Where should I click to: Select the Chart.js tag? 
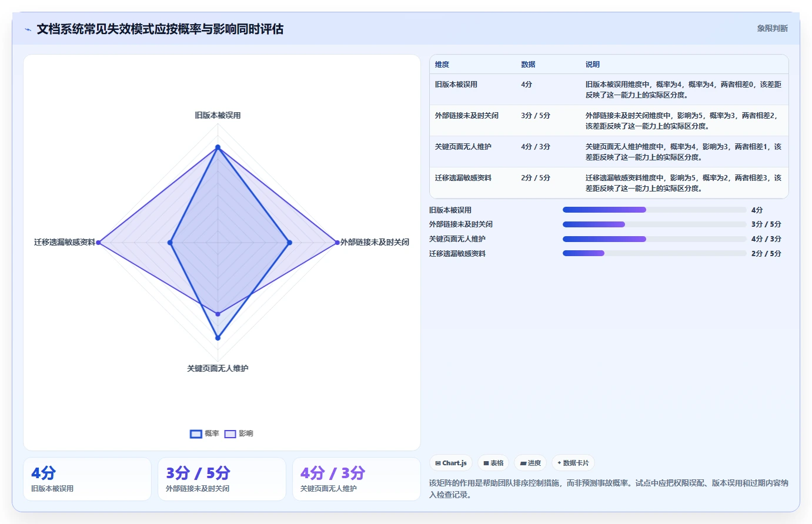[451, 463]
